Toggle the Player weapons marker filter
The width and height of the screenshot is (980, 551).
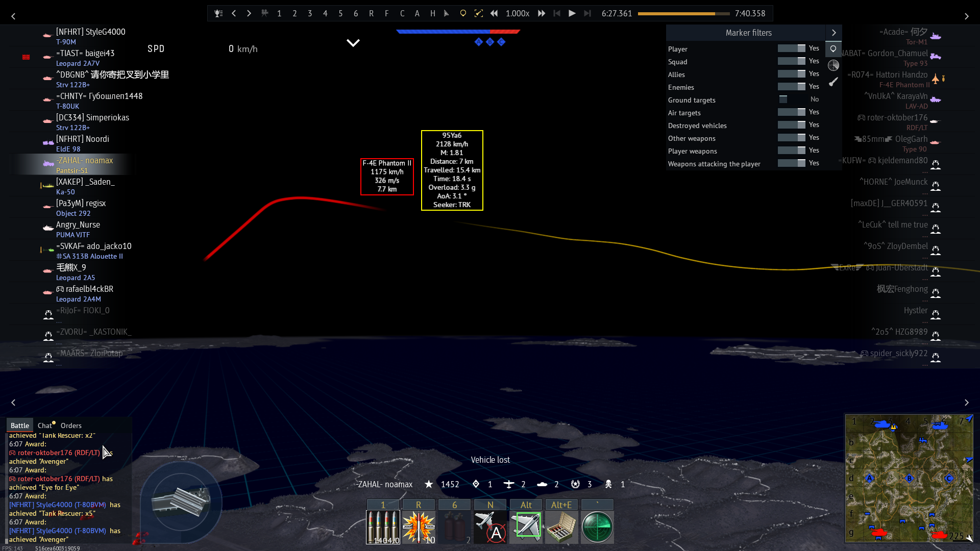click(791, 151)
